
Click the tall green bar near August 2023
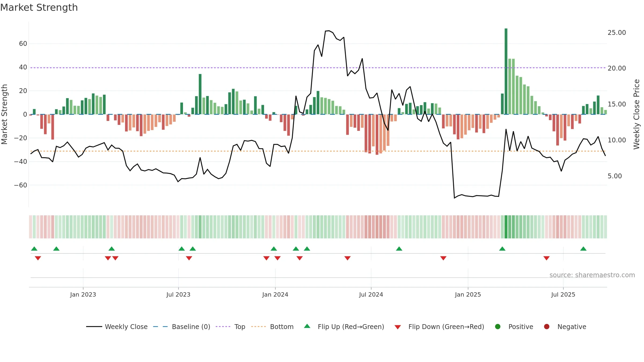(200, 94)
